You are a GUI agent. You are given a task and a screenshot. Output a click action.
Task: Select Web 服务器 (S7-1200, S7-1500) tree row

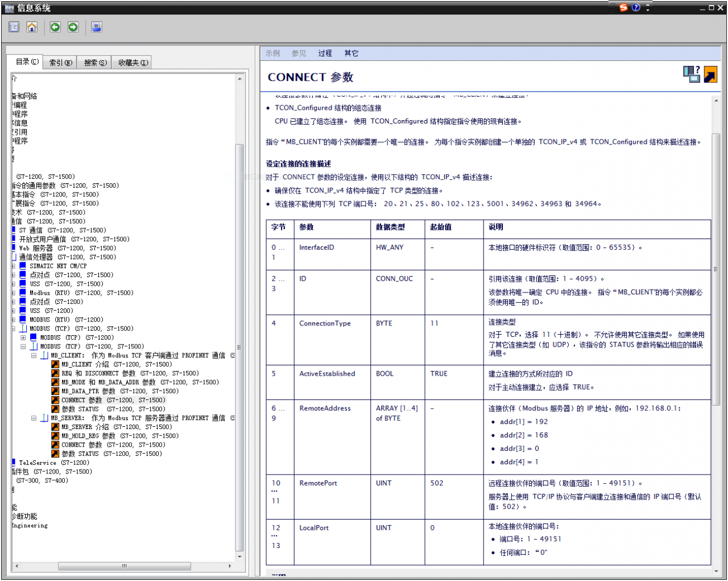[x=67, y=248]
